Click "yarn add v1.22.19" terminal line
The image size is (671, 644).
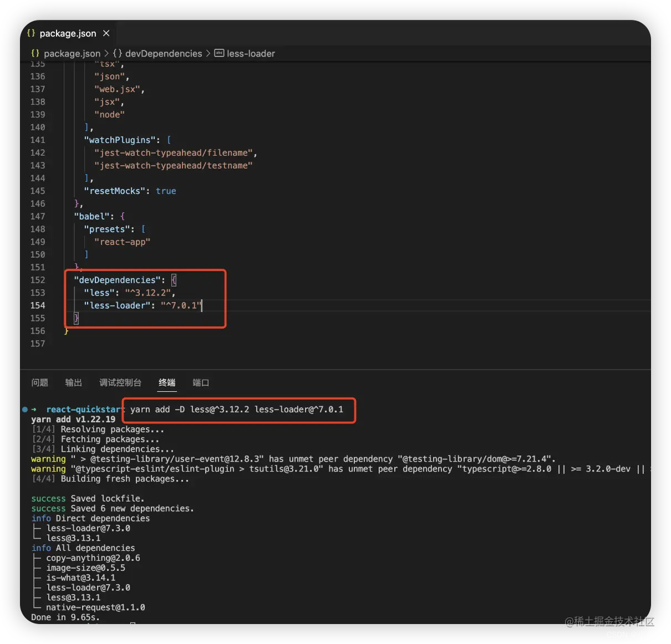73,420
